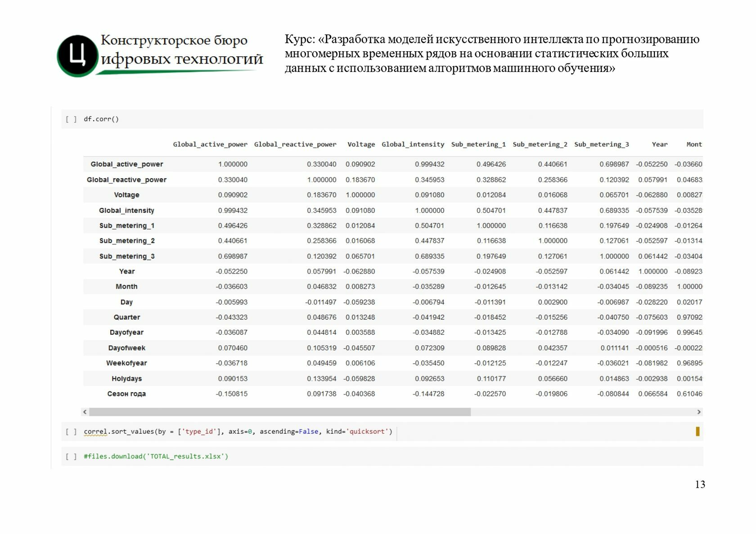Click value 0.999432 in Global_active_power row
This screenshot has height=534, width=756.
coord(430,165)
